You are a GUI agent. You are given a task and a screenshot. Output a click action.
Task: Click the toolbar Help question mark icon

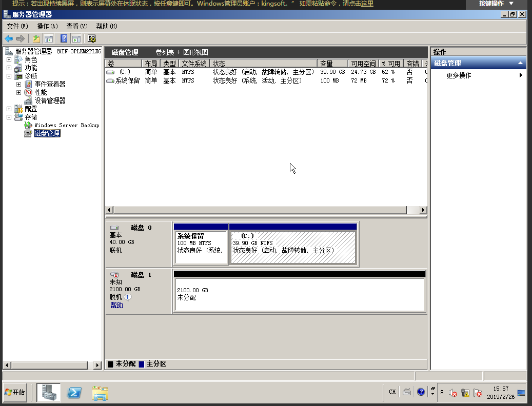coord(64,38)
